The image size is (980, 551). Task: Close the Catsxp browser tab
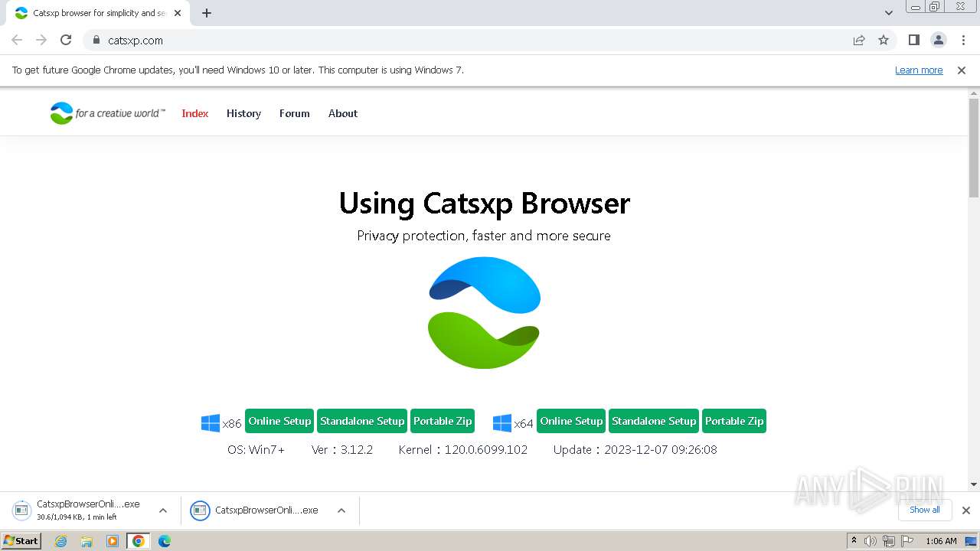pyautogui.click(x=178, y=13)
